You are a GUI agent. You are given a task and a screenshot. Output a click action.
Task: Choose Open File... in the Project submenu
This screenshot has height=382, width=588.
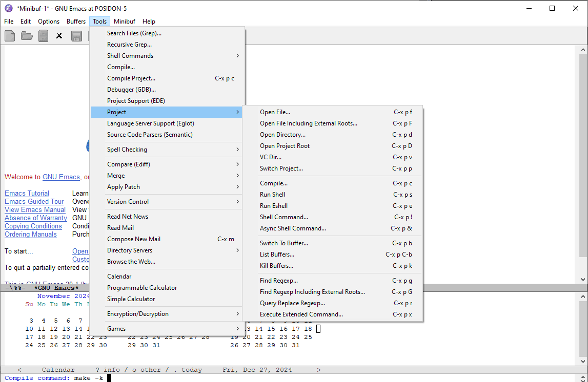pyautogui.click(x=333, y=112)
